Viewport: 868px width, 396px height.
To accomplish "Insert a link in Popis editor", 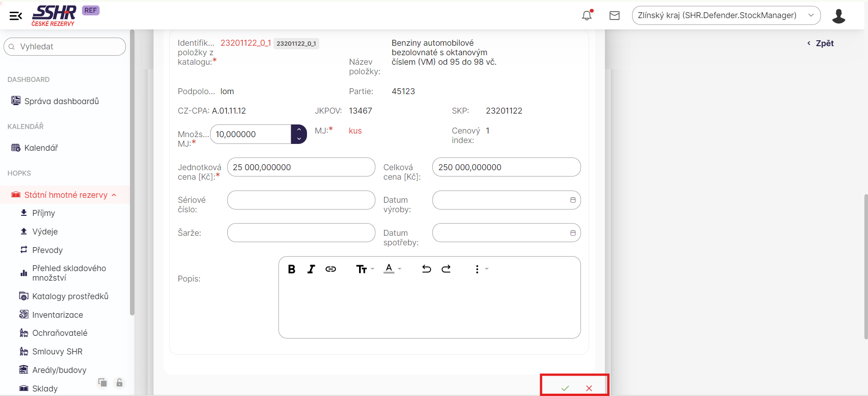I will coord(331,269).
